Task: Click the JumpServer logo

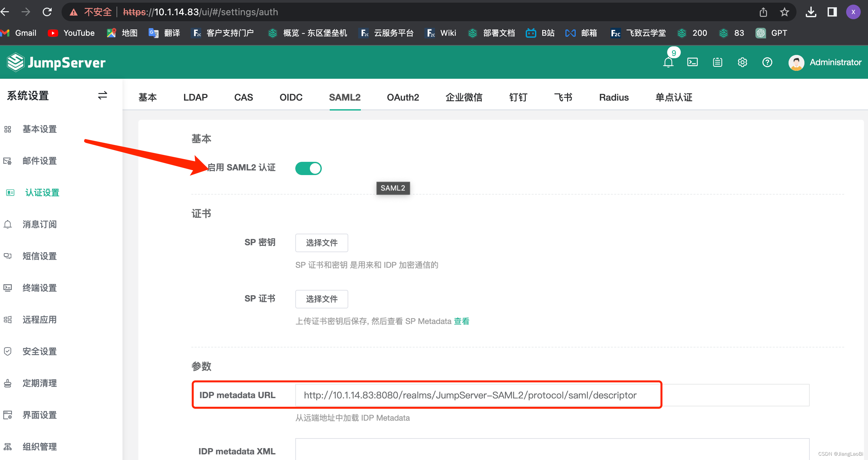Action: point(56,62)
